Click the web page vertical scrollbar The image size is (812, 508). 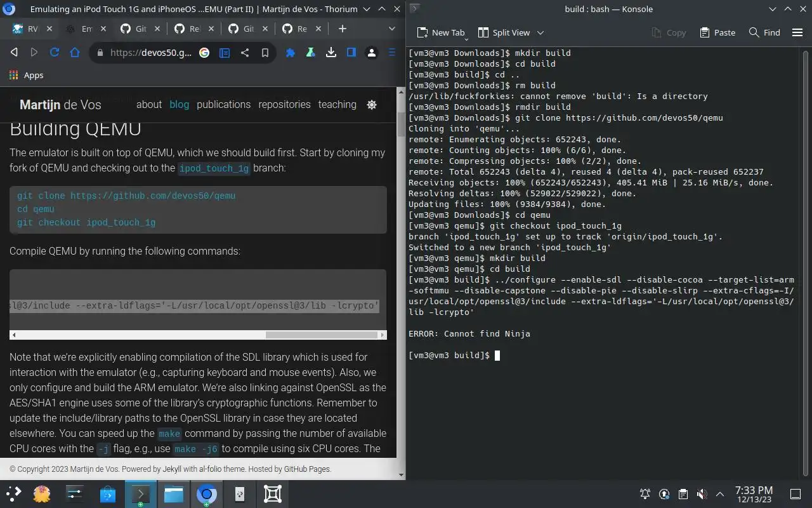(401, 124)
